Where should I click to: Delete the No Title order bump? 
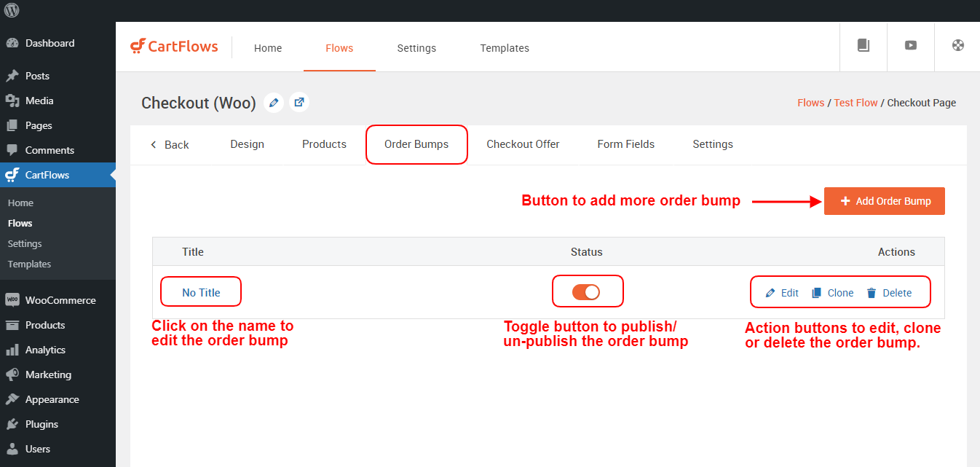tap(889, 293)
